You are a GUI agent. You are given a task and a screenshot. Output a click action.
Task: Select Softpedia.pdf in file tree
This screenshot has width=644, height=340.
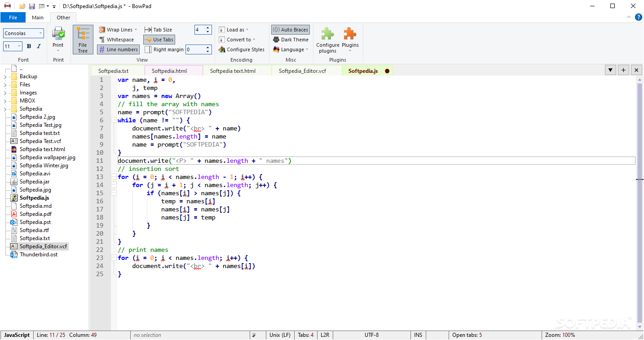pos(35,214)
